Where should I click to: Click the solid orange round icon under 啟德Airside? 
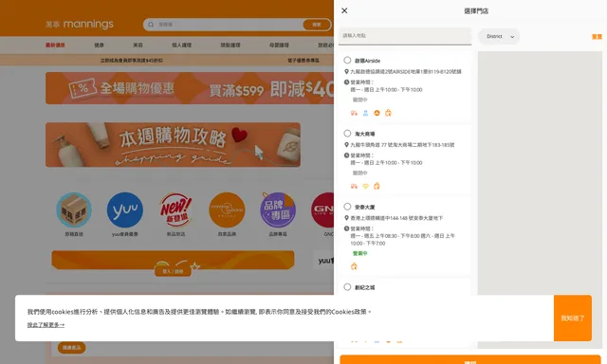(377, 113)
